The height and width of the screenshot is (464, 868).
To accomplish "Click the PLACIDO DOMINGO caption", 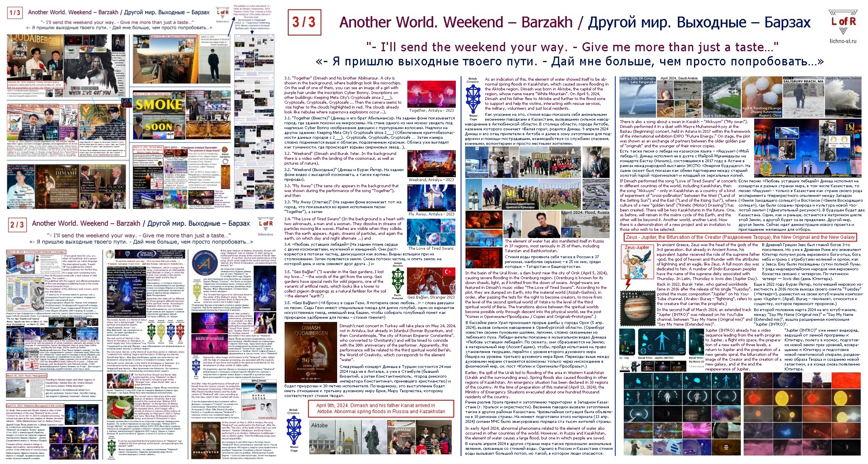I will [x=117, y=188].
